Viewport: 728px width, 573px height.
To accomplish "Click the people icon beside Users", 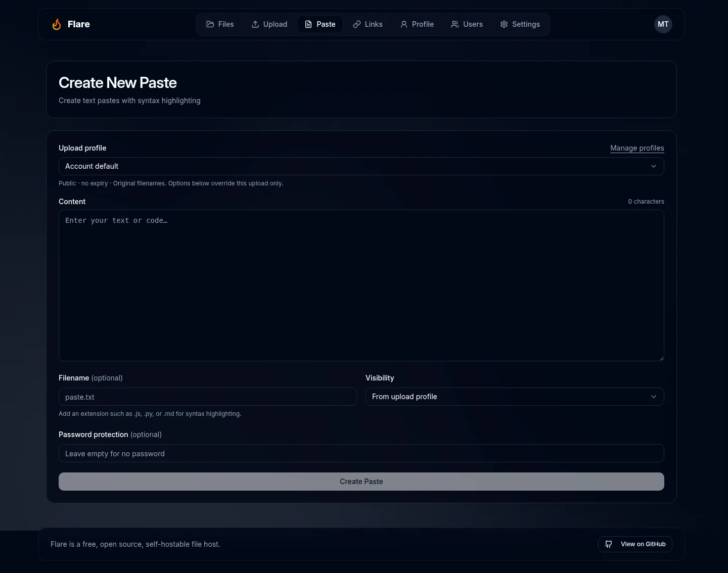I will pos(455,24).
